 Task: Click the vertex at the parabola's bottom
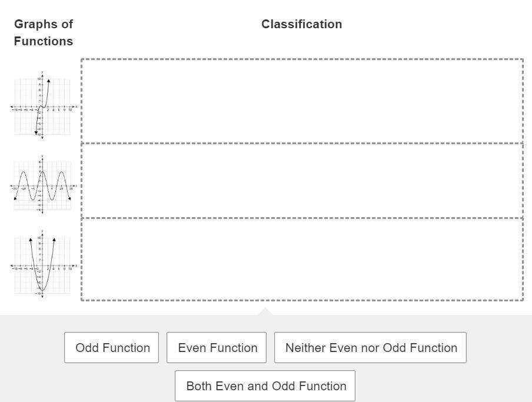pyautogui.click(x=42, y=290)
